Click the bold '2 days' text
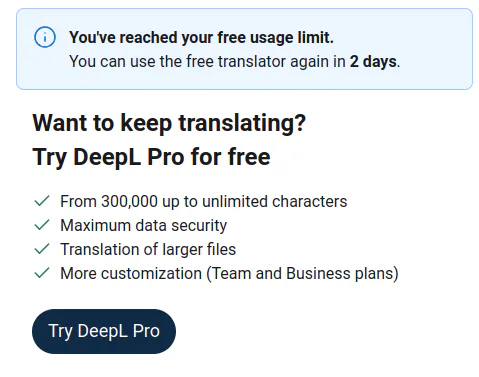This screenshot has height=377, width=479. point(373,62)
